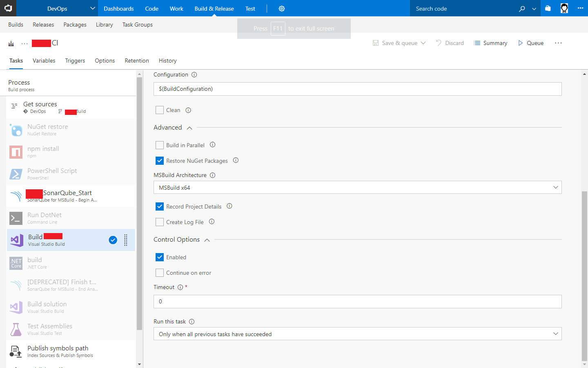Show info for Record Project Details
The width and height of the screenshot is (588, 368).
(229, 206)
